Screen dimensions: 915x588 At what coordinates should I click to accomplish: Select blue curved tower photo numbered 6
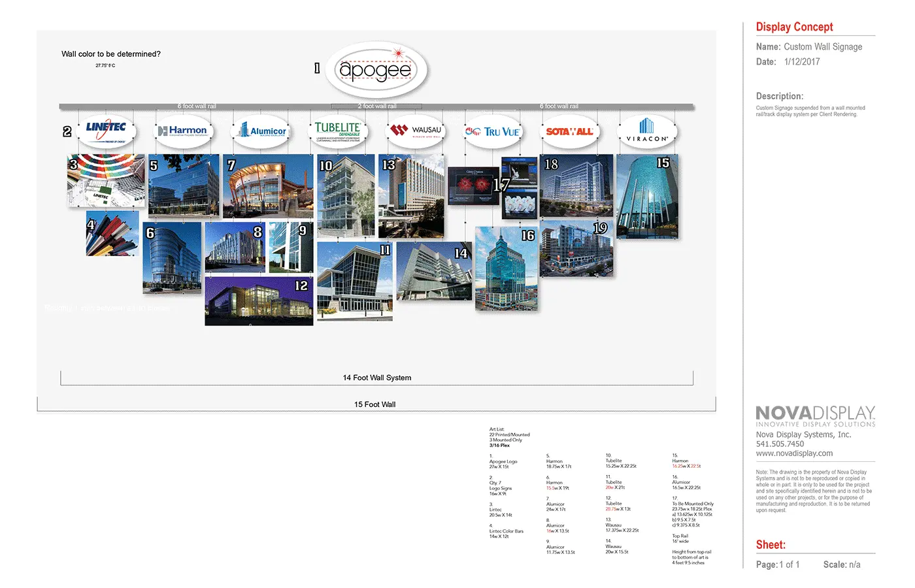click(x=172, y=258)
